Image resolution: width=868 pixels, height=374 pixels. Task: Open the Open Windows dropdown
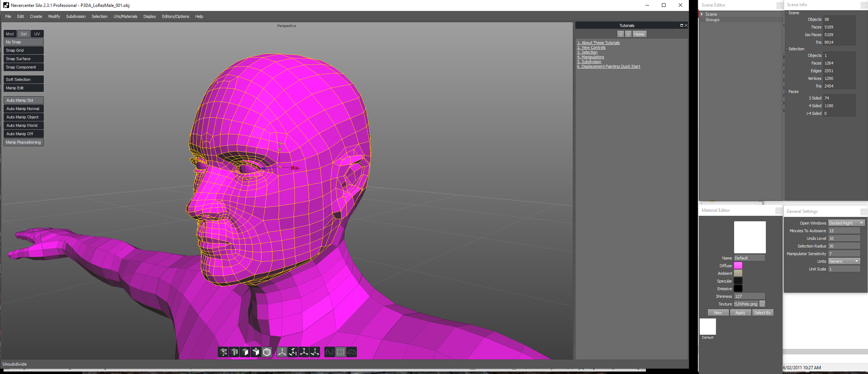[x=846, y=223]
